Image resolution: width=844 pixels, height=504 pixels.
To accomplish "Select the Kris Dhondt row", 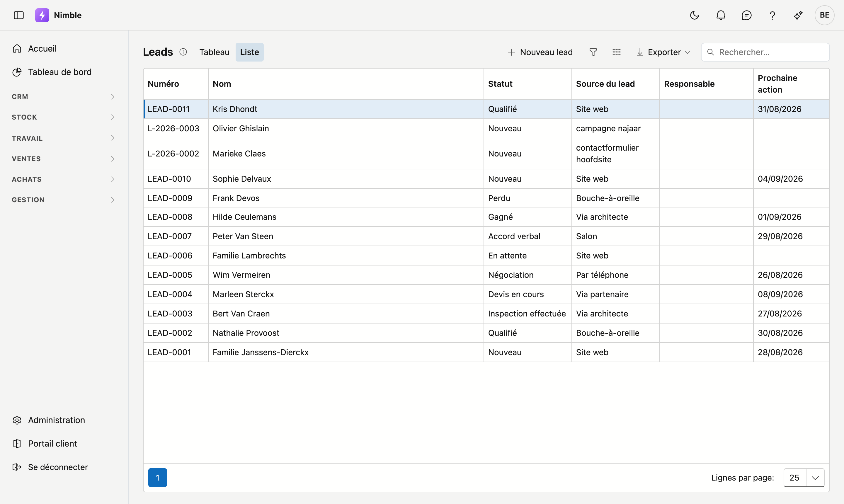I will point(486,109).
